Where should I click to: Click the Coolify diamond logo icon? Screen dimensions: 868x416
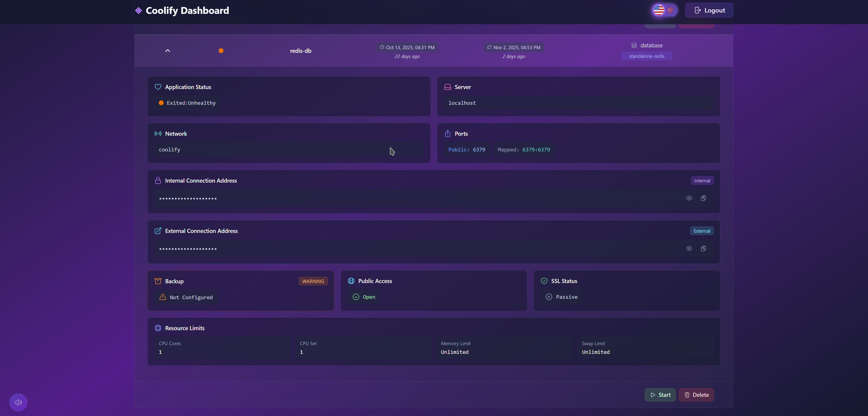pyautogui.click(x=139, y=10)
